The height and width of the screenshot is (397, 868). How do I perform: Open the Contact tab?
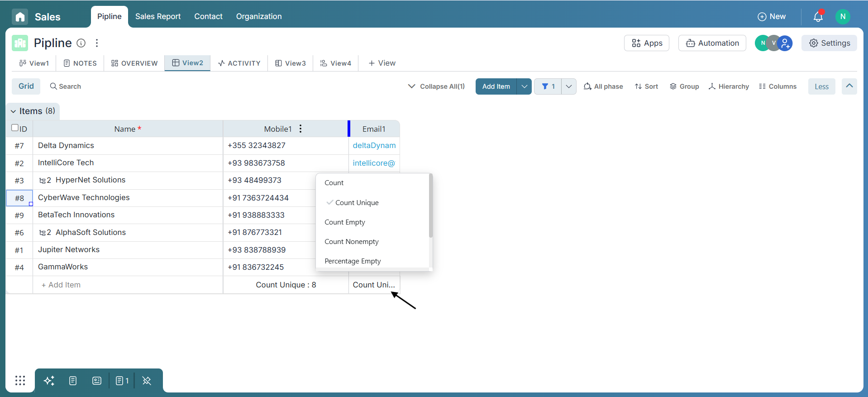coord(209,17)
